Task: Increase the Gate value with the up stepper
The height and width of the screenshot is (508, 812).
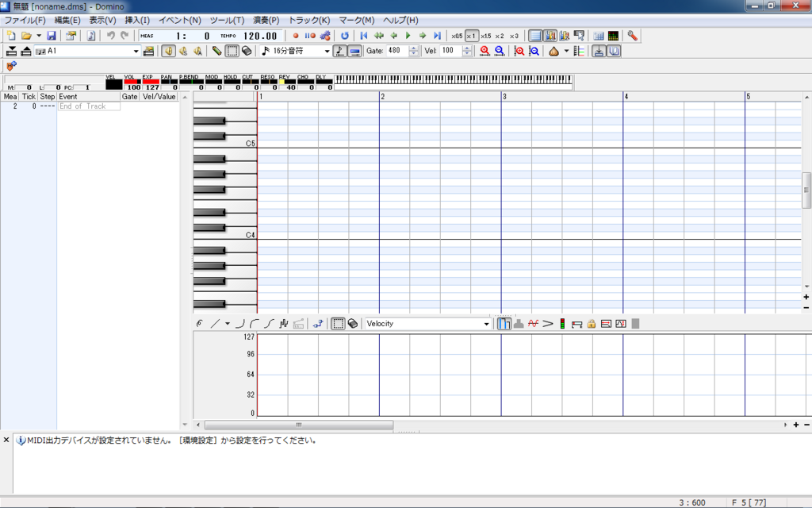Action: pos(413,48)
